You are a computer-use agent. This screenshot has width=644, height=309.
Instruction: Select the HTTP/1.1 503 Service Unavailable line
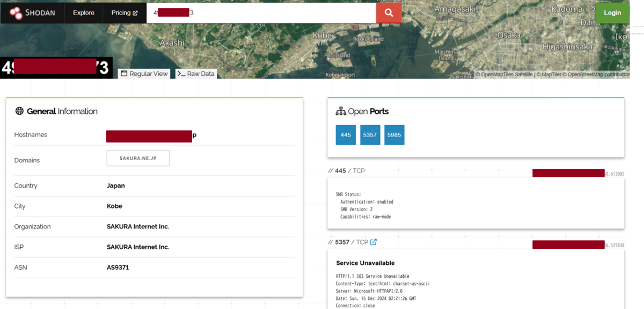coord(372,276)
